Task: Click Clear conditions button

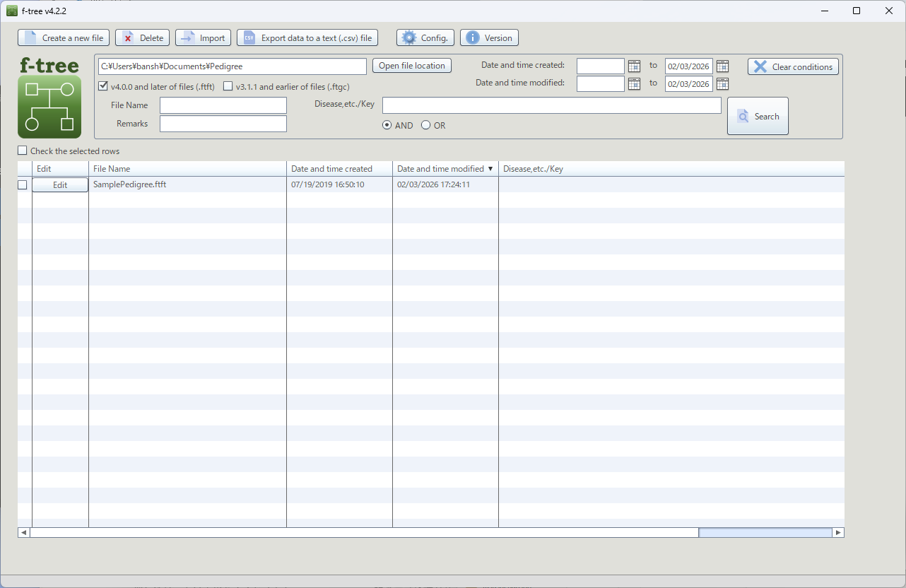Action: click(793, 67)
